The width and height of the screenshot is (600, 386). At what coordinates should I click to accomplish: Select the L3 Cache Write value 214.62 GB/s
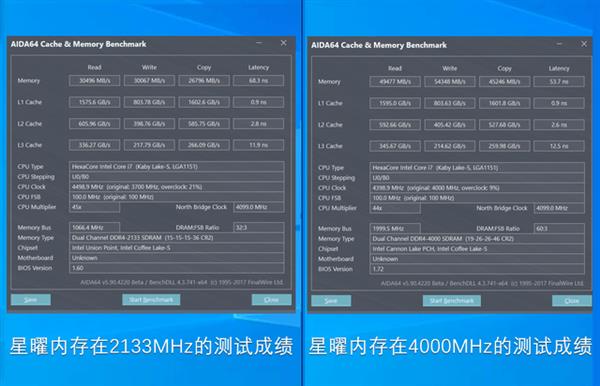[450, 146]
